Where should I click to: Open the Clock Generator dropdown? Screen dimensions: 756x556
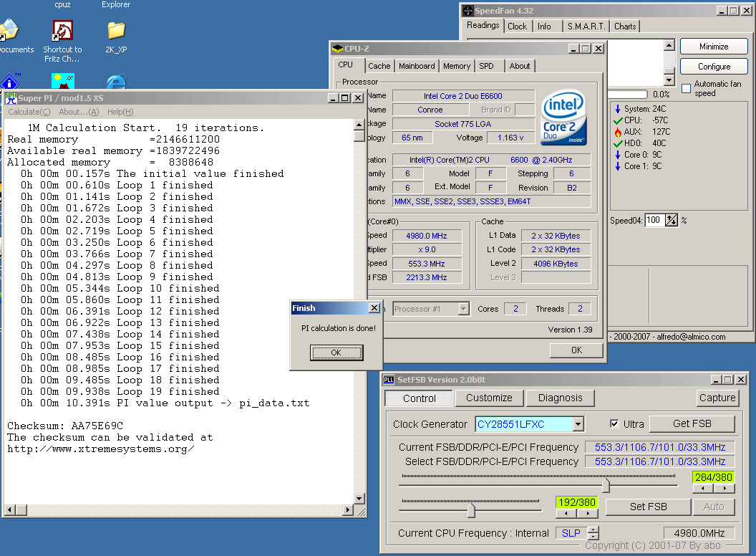pyautogui.click(x=578, y=424)
